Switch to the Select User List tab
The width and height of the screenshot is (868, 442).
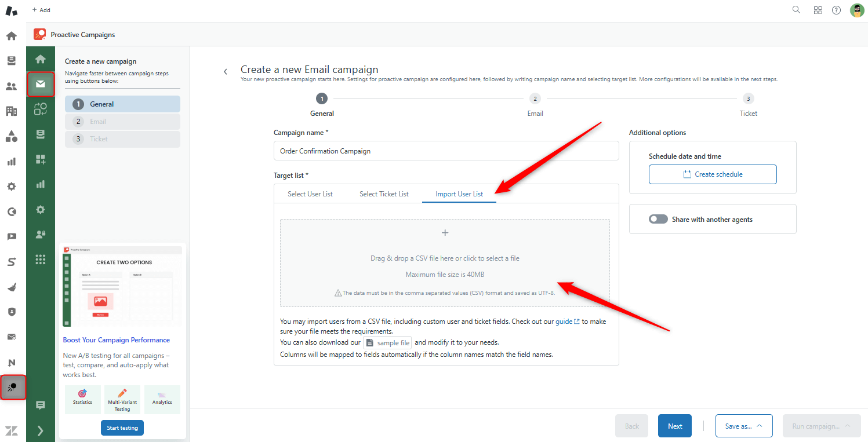(310, 193)
